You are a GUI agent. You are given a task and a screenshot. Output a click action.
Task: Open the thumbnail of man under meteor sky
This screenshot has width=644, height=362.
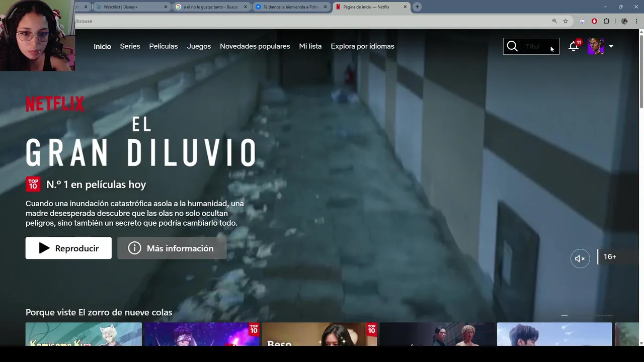(x=554, y=334)
